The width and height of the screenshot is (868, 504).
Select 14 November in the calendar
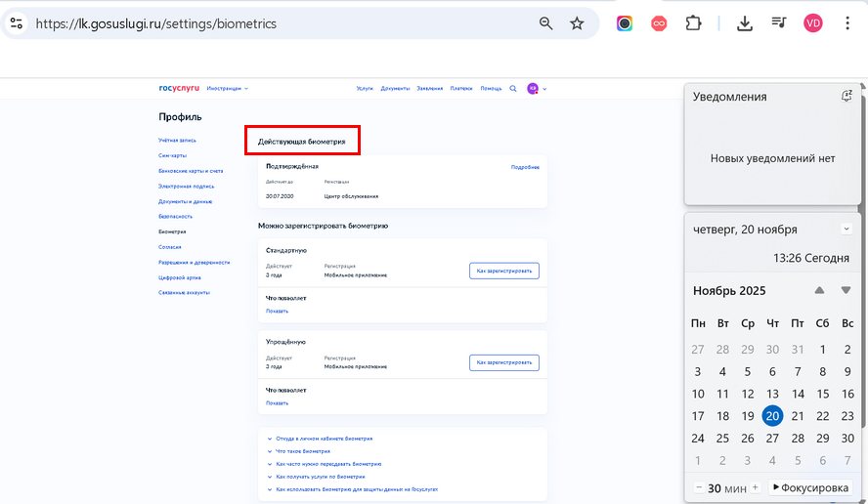pyautogui.click(x=798, y=394)
